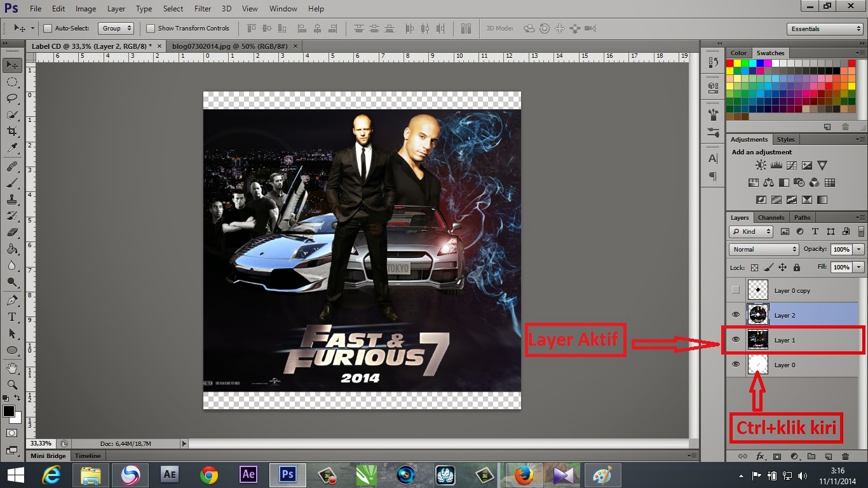868x488 pixels.
Task: Switch to the Channels tab
Action: (771, 217)
